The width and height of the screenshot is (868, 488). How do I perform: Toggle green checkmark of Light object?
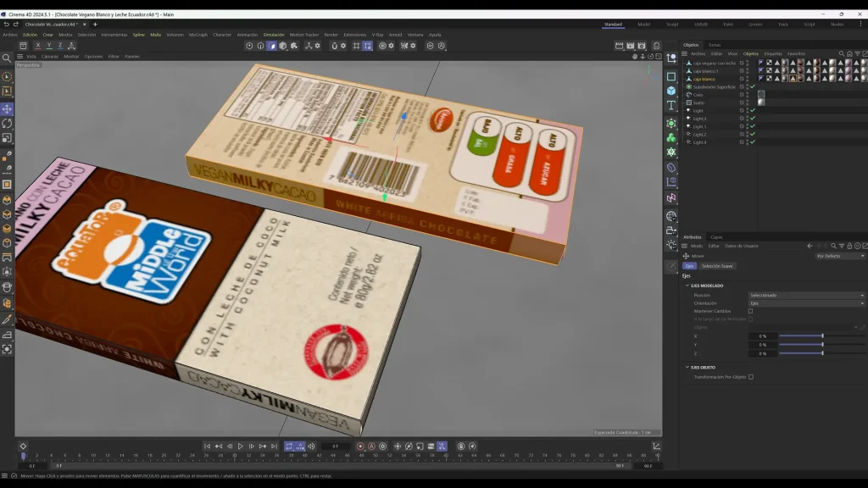pyautogui.click(x=753, y=110)
